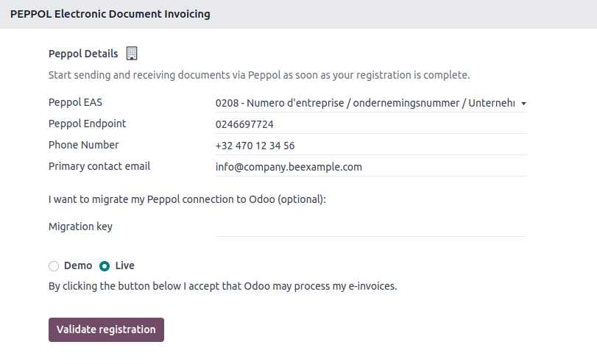Click the e-invoices consent sentence
Image resolution: width=597 pixels, height=364 pixels.
tap(222, 286)
